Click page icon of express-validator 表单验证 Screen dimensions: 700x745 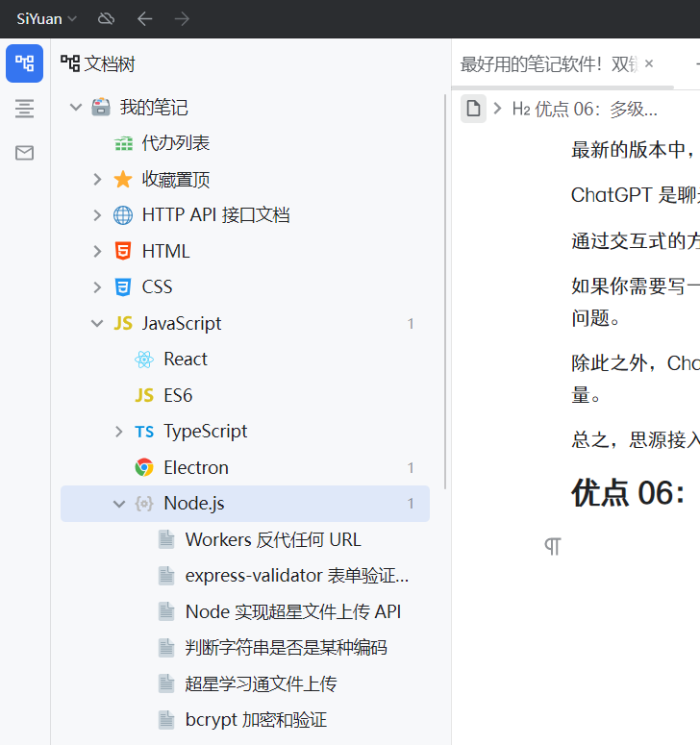click(166, 576)
